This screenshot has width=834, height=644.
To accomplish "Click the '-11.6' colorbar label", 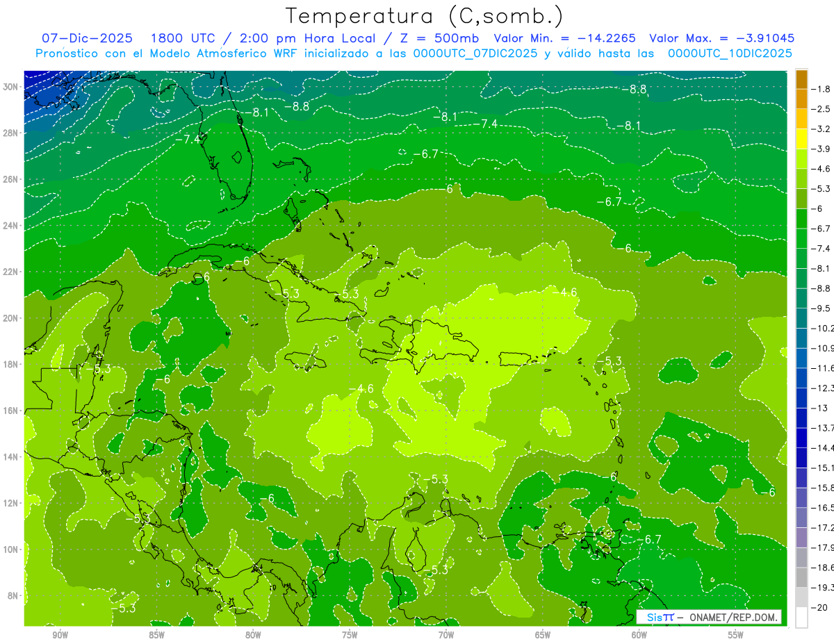I will tap(823, 368).
